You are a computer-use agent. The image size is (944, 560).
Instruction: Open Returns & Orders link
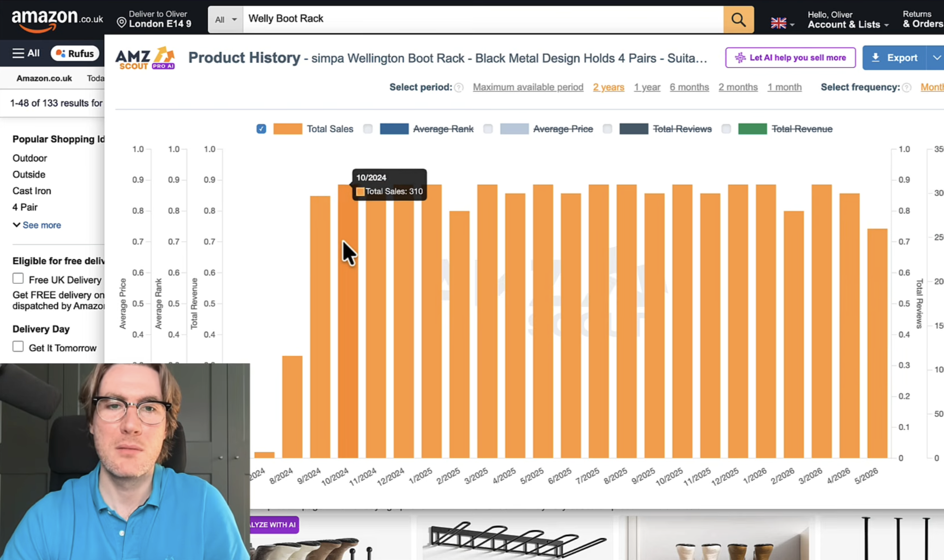point(923,19)
